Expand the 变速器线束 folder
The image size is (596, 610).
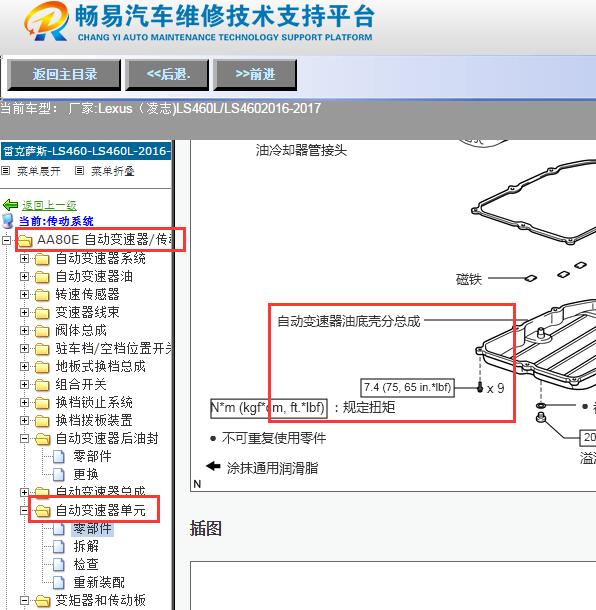tap(24, 312)
